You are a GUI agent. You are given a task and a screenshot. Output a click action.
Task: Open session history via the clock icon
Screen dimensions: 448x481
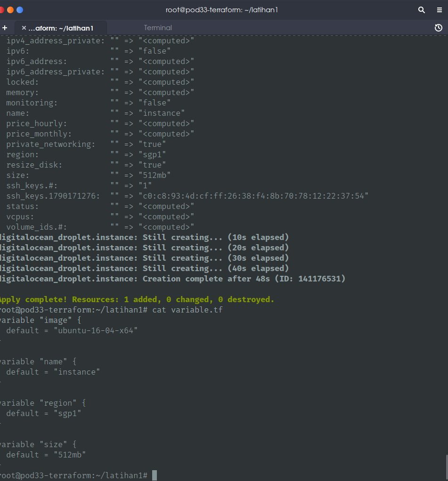tap(438, 28)
